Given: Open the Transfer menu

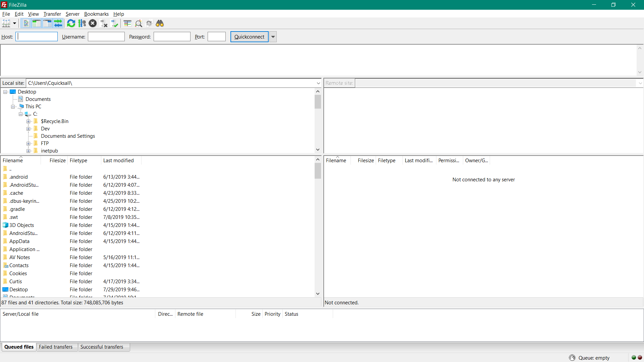Looking at the screenshot, I should click(x=52, y=14).
